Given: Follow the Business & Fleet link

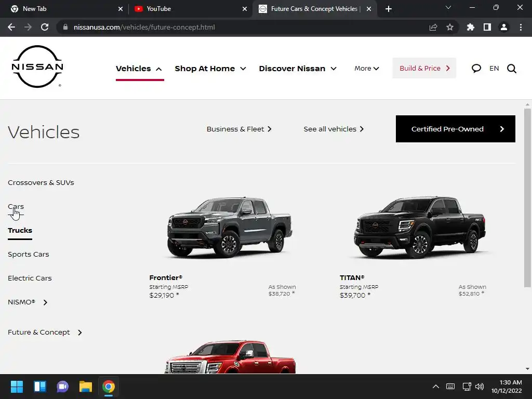Looking at the screenshot, I should coord(239,129).
